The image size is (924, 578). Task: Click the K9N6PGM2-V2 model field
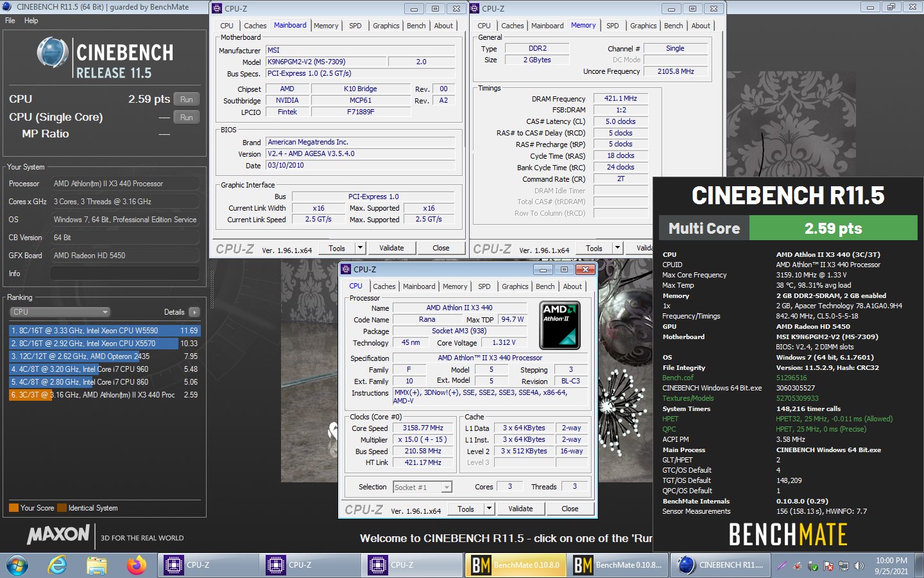point(327,62)
